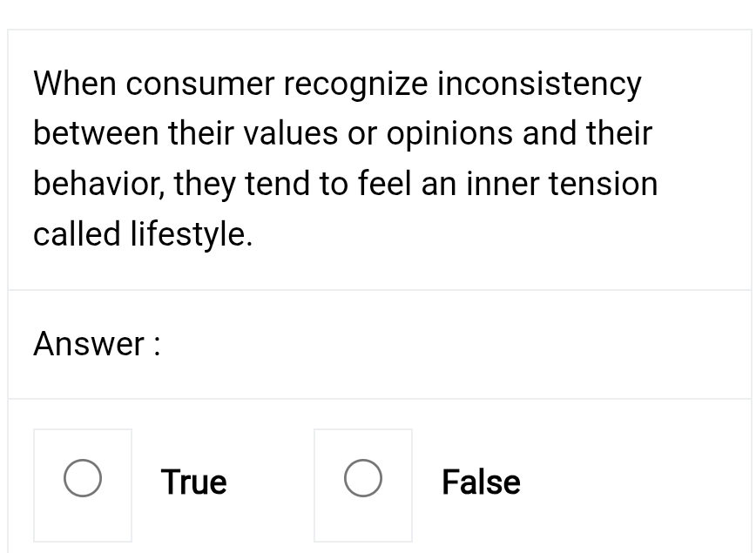Click the first line of the question

click(337, 84)
